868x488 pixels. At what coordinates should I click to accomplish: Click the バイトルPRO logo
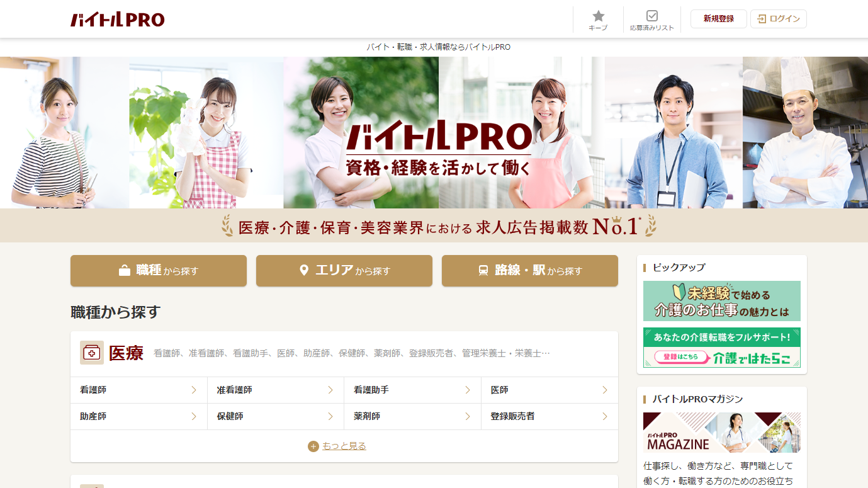[x=117, y=18]
